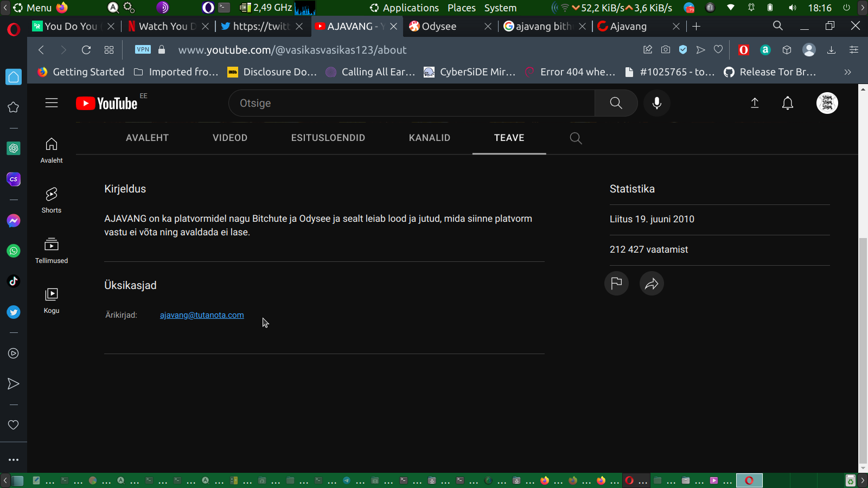Open bookmarks star in the Opera sidebar
This screenshot has width=868, height=488.
coord(14,107)
